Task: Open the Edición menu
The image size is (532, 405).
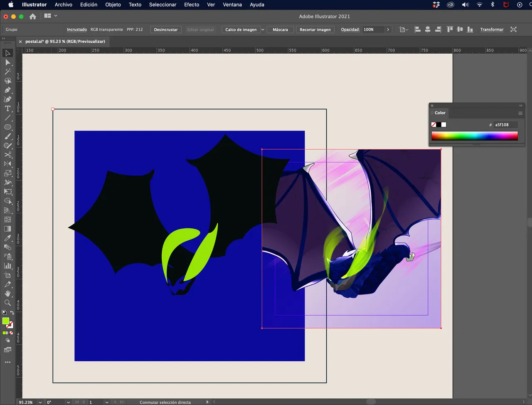Action: click(x=89, y=5)
